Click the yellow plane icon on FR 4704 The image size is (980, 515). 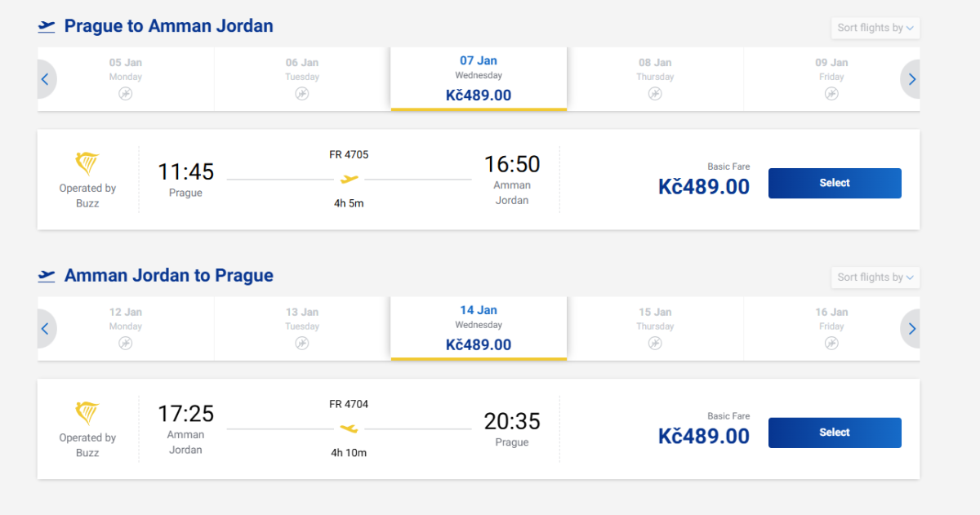[x=349, y=428]
